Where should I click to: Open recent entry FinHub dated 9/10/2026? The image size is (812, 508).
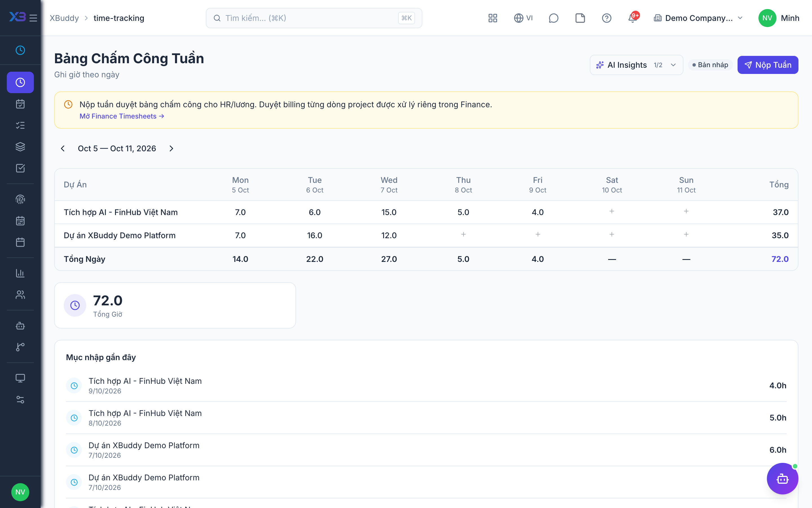tap(426, 385)
